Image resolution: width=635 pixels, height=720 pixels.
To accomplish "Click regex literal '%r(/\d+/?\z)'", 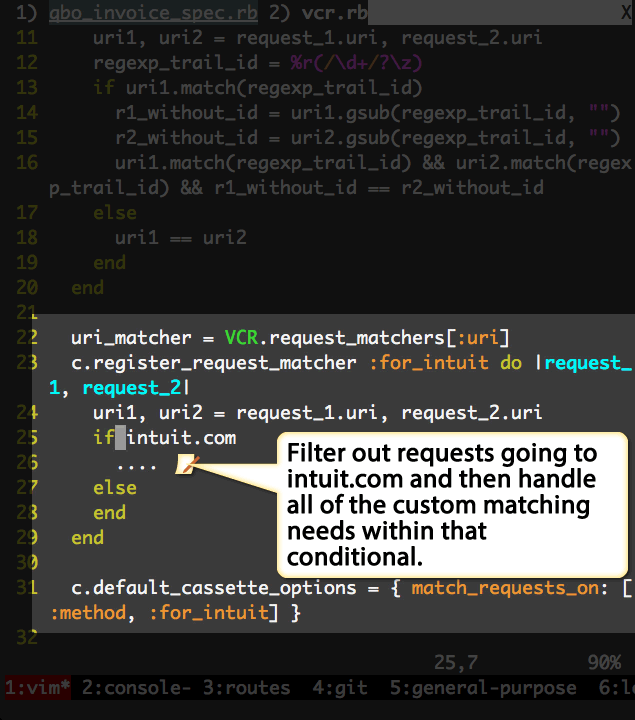I will click(x=356, y=63).
